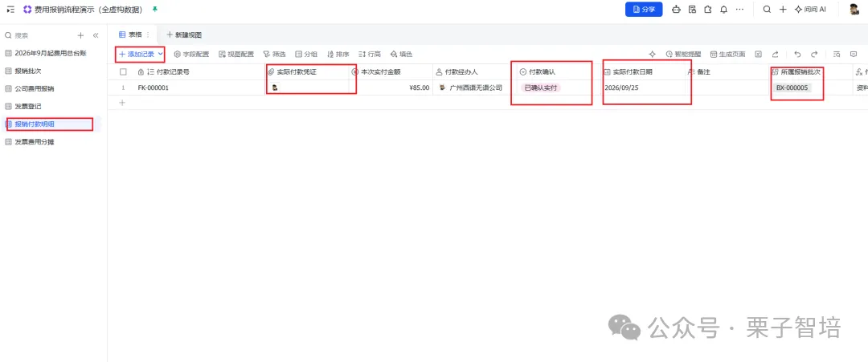Click the magnifier search icon in the top bar
Viewport: 868px width, 362px height.
click(767, 10)
